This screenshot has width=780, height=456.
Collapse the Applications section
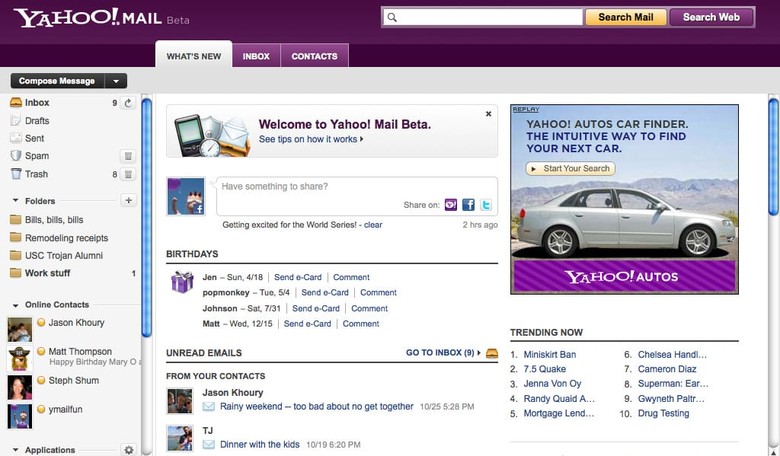tap(15, 450)
